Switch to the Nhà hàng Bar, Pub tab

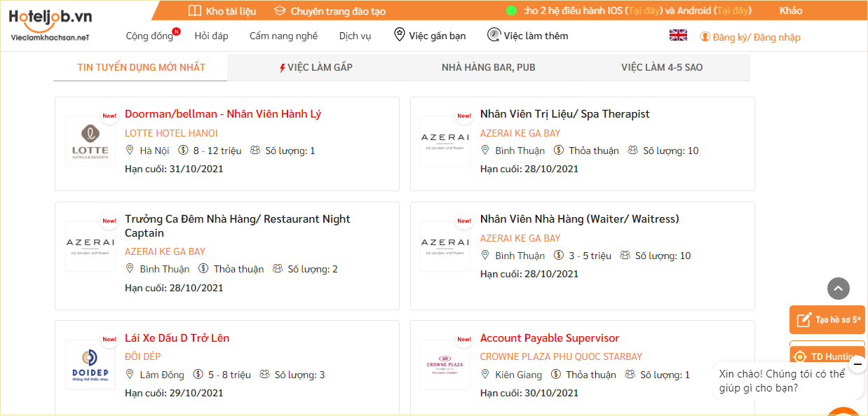(489, 68)
